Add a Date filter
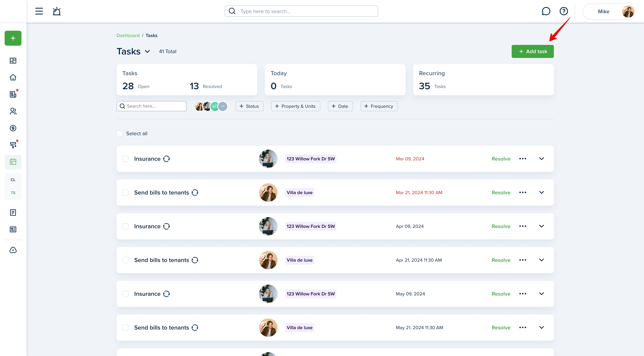644x356 pixels. pos(340,106)
